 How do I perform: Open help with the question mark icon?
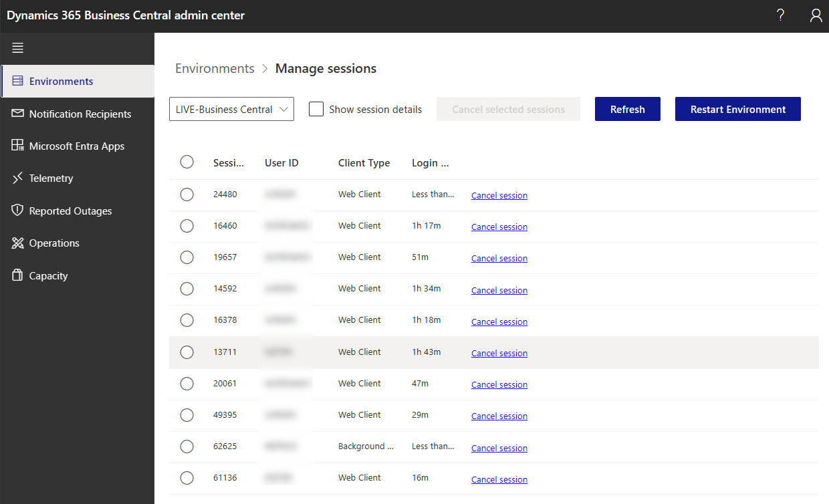[x=780, y=15]
